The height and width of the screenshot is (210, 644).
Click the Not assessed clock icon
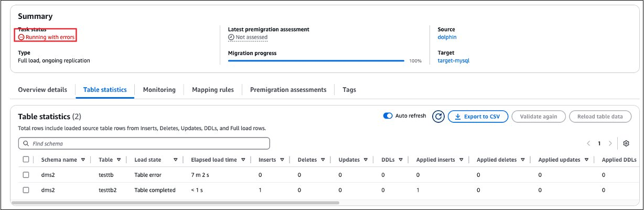coord(231,37)
